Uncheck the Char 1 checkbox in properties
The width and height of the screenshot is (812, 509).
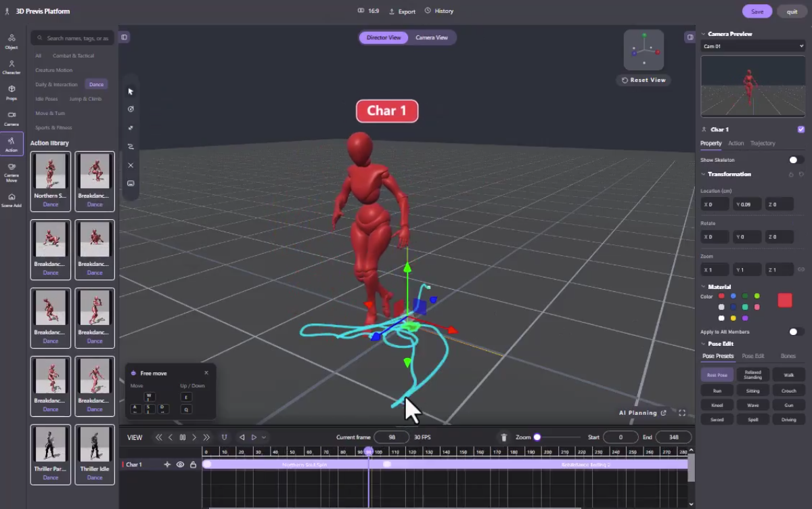(x=801, y=129)
